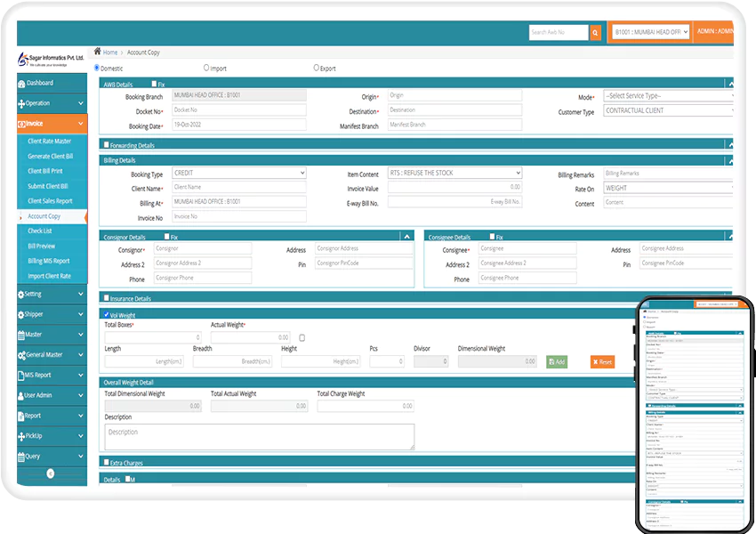Screen dimensions: 756x534
Task: Enable the Extra Charges checkbox
Action: point(107,462)
